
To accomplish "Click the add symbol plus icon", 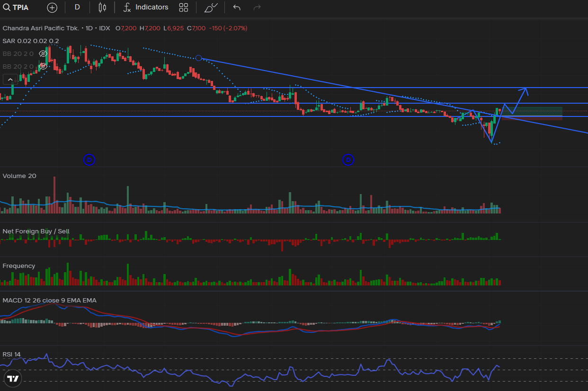I will 52,8.
